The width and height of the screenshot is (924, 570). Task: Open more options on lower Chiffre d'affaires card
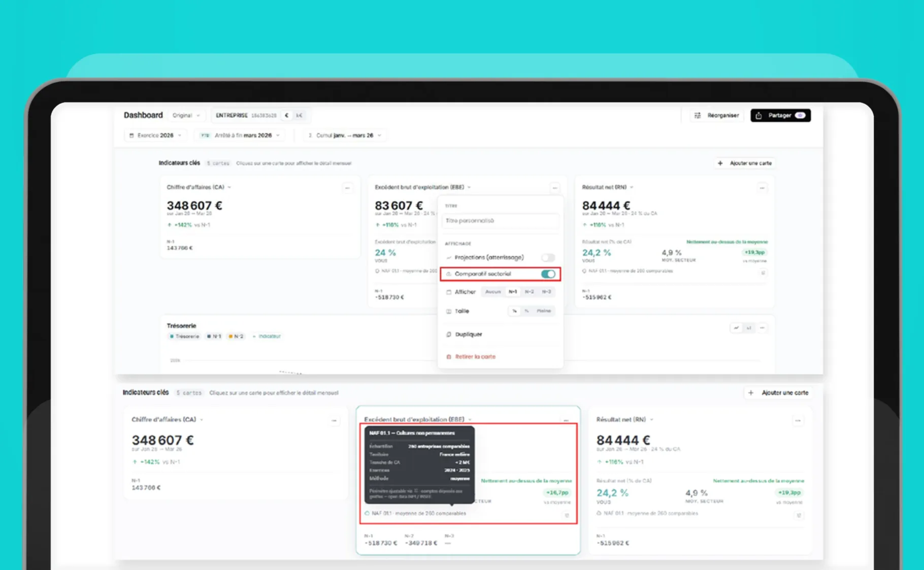(x=334, y=420)
